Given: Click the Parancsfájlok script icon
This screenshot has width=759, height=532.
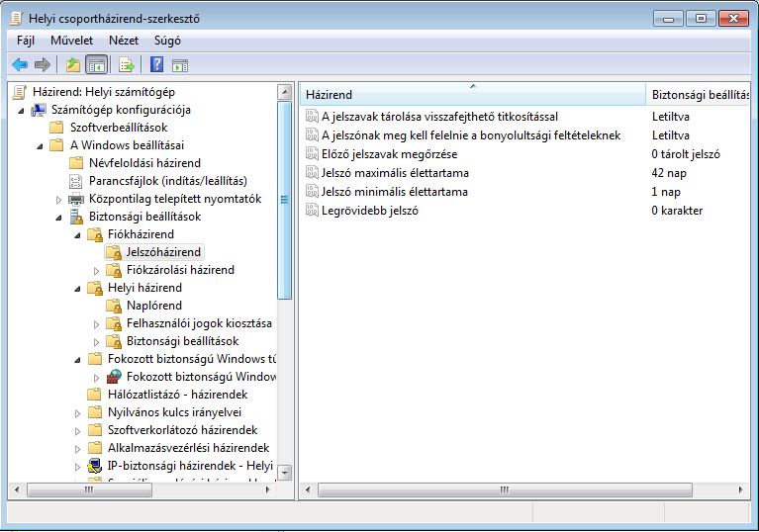Looking at the screenshot, I should coord(76,181).
